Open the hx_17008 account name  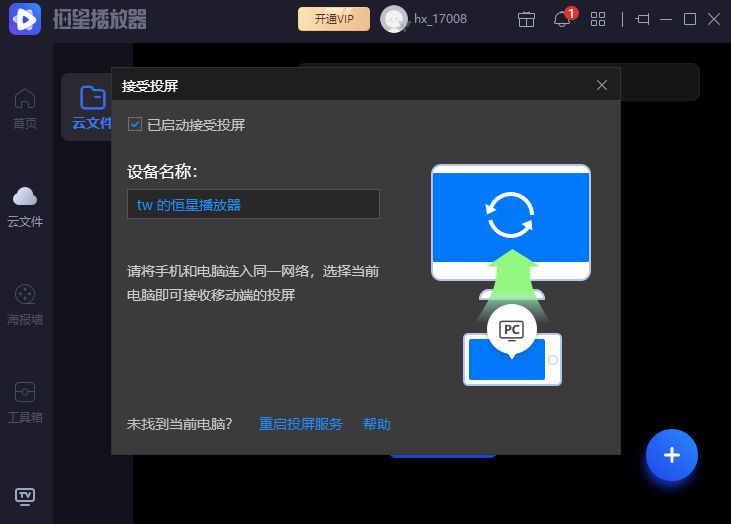pyautogui.click(x=441, y=19)
